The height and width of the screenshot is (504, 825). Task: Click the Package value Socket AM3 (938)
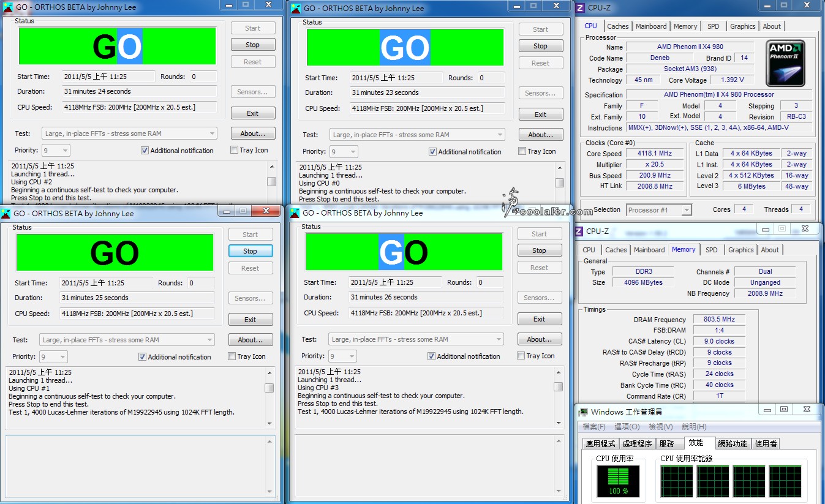click(x=690, y=69)
